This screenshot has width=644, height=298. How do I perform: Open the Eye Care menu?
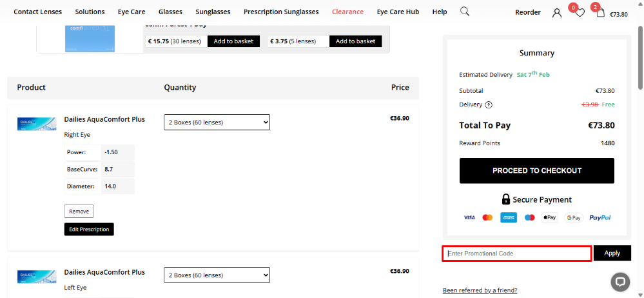(132, 12)
